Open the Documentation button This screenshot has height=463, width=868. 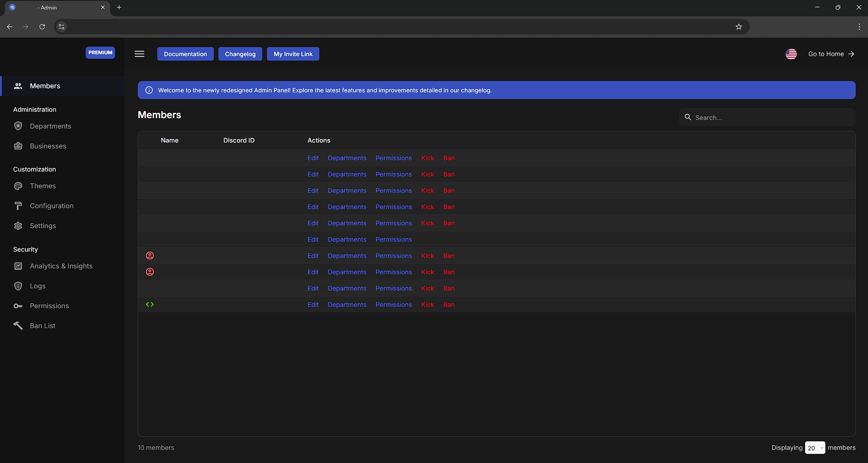pyautogui.click(x=185, y=54)
